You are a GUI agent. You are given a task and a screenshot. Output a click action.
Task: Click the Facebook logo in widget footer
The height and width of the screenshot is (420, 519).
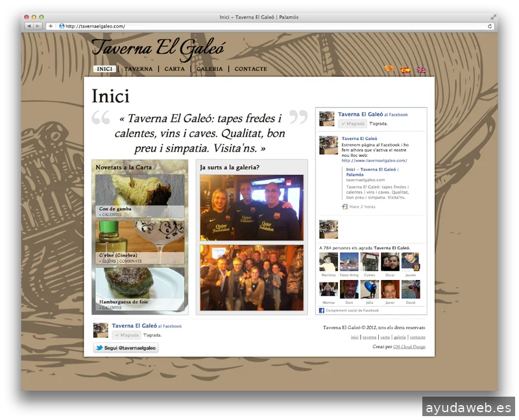point(322,310)
